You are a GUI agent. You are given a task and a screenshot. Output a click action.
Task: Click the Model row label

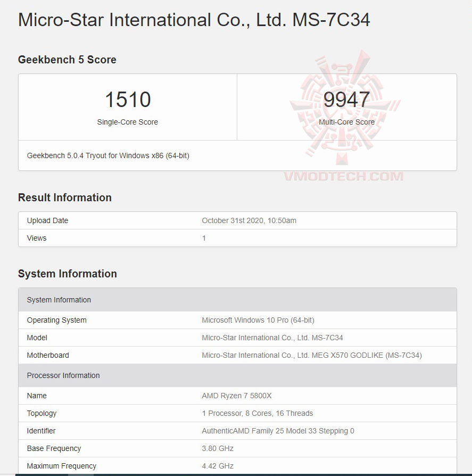point(37,338)
